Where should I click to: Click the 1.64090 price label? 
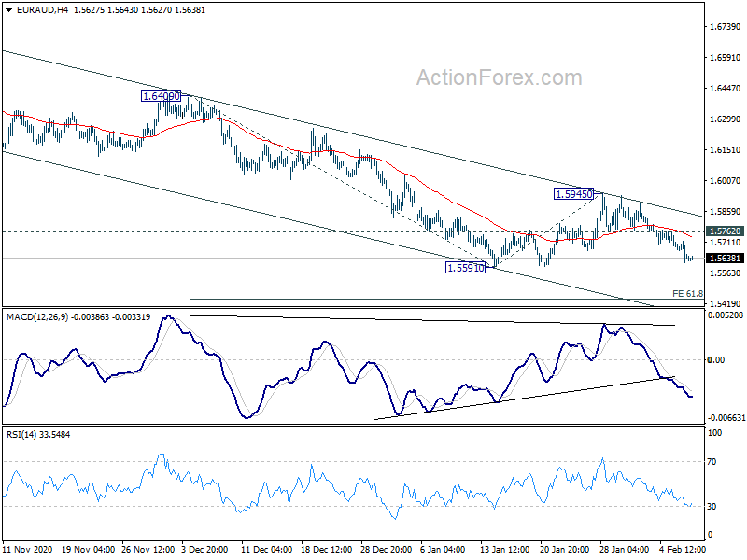point(162,96)
